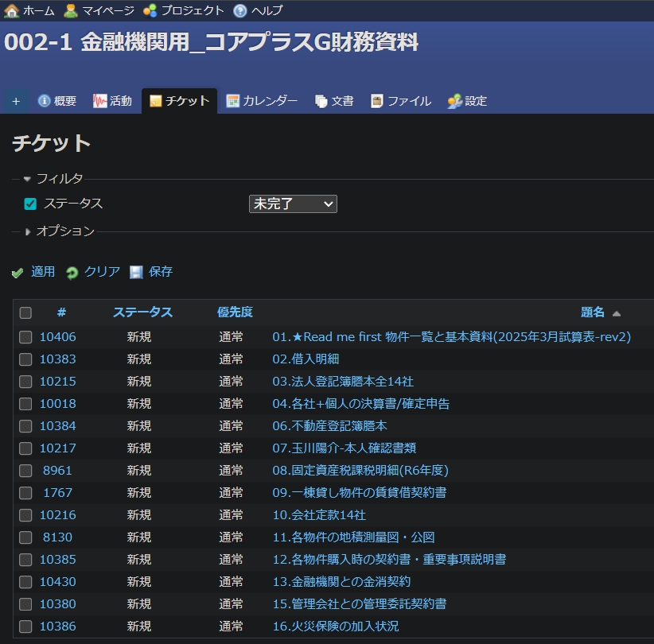The height and width of the screenshot is (644, 654).
Task: Open the カレンダー icon tab
Action: pos(233,101)
